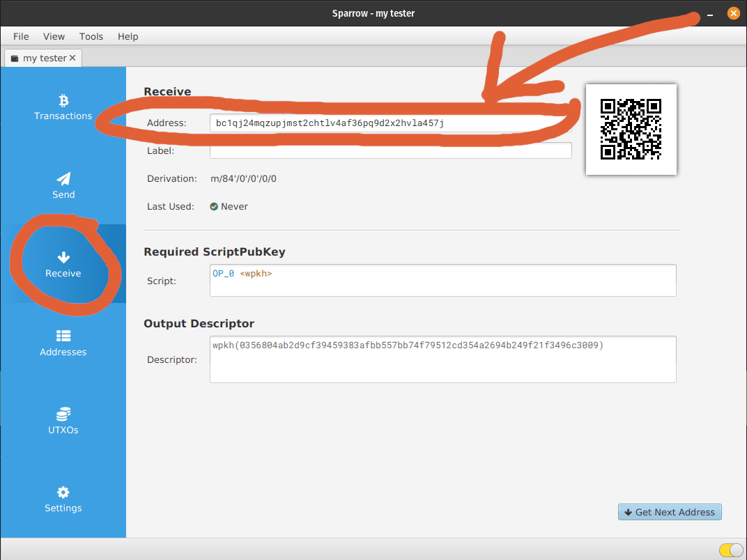Open the File menu
The image size is (747, 560).
click(20, 36)
